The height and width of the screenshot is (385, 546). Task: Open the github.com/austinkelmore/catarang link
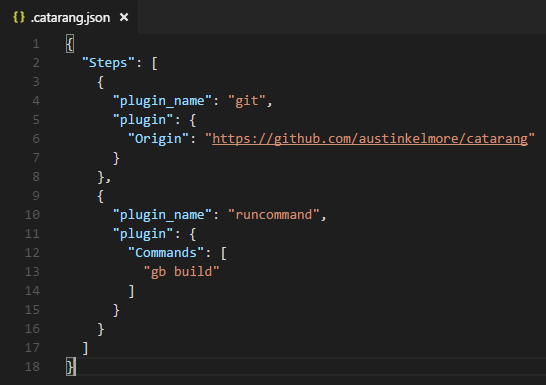pyautogui.click(x=370, y=139)
